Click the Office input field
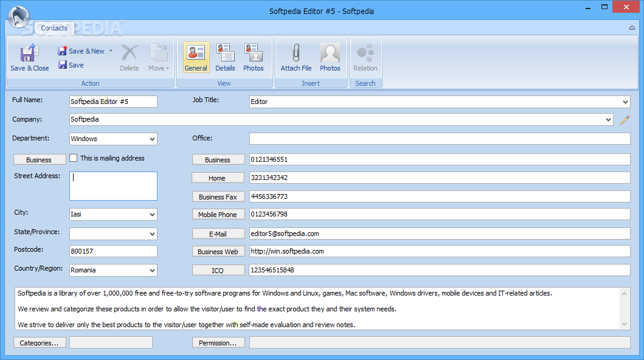This screenshot has height=360, width=644. (x=440, y=139)
